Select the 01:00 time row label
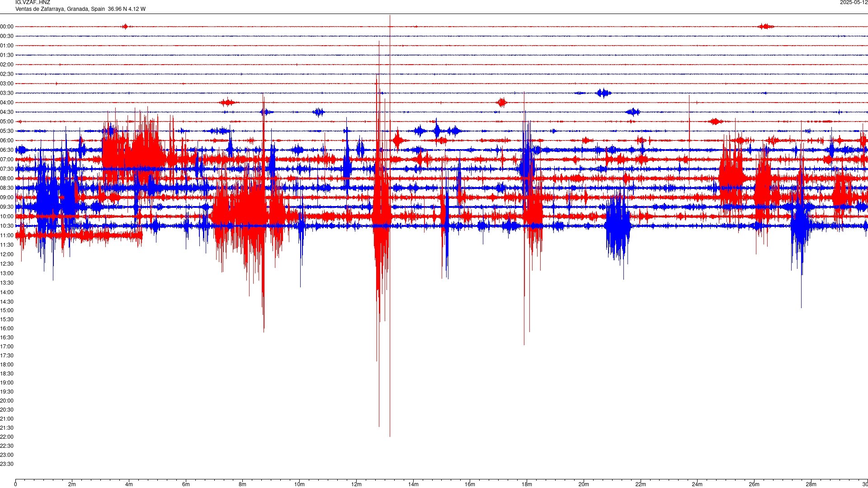 7,46
